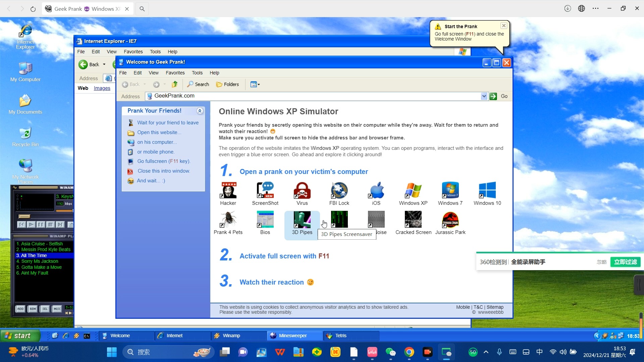Click the Winamp volume slider

[64, 211]
